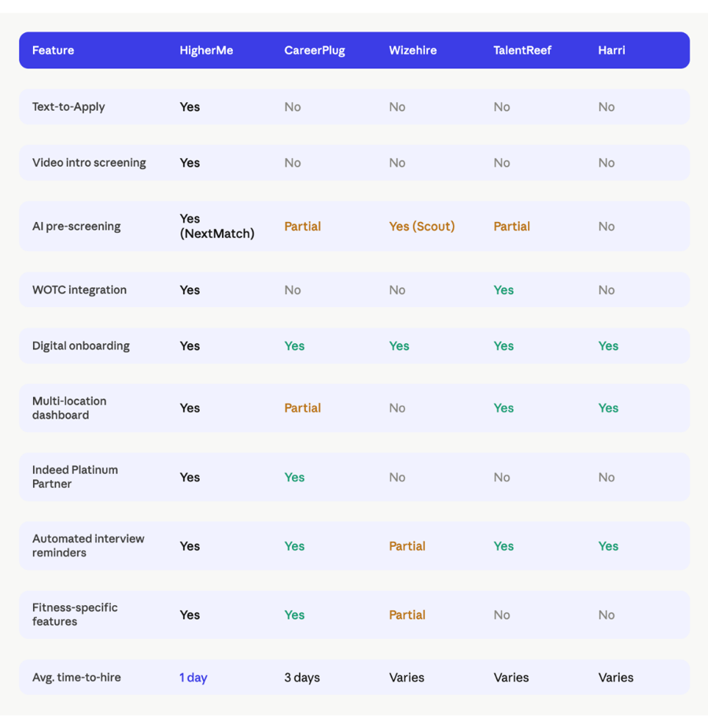Click the Indeed Platinum Partner row label

click(x=75, y=477)
